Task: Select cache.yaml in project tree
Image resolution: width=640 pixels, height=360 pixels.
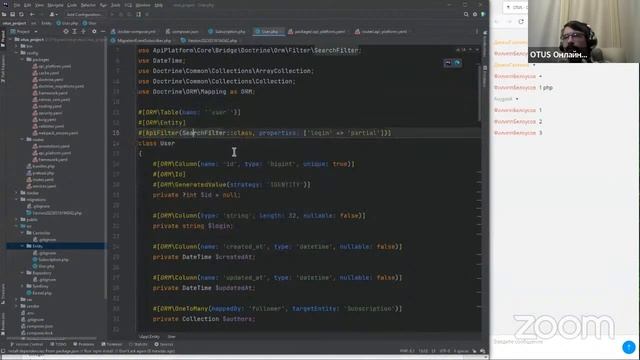Action: 46,73
